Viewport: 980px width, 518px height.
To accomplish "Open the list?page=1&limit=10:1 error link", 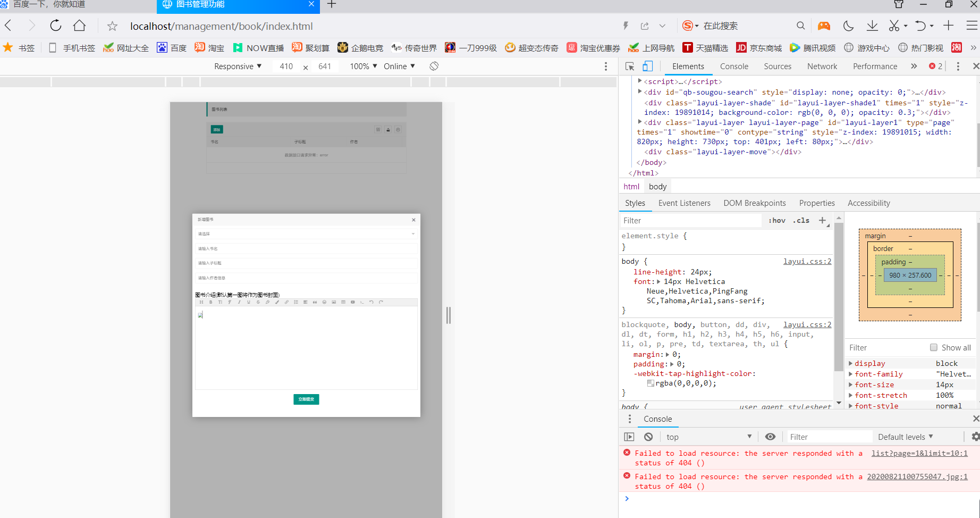I will coord(919,453).
